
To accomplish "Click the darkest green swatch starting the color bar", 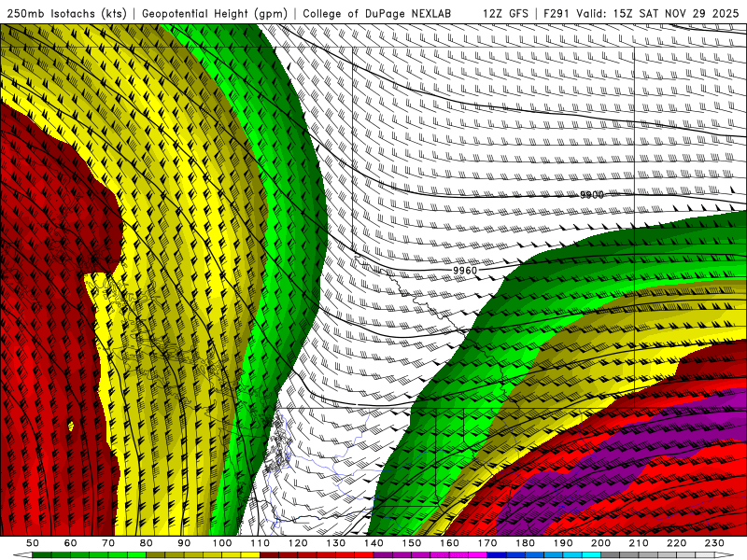I will pos(41,555).
